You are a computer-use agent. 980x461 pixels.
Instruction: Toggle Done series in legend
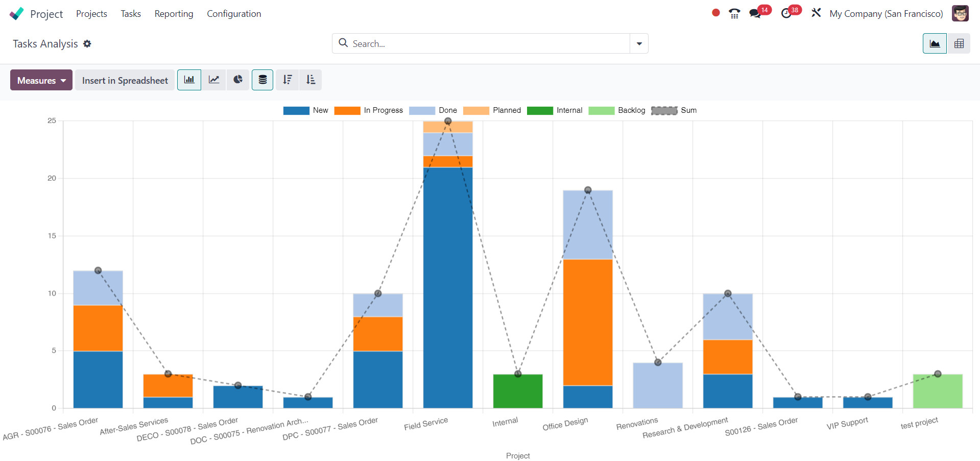point(433,110)
